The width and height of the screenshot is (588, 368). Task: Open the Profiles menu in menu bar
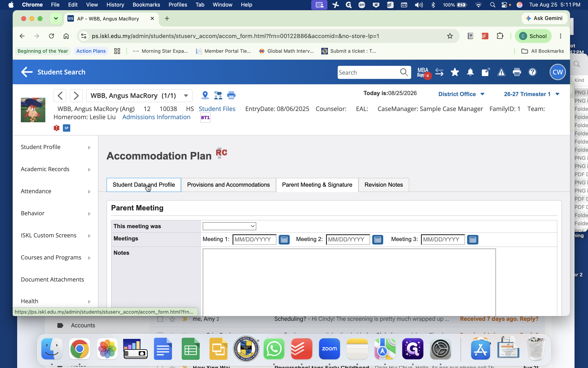click(x=178, y=5)
